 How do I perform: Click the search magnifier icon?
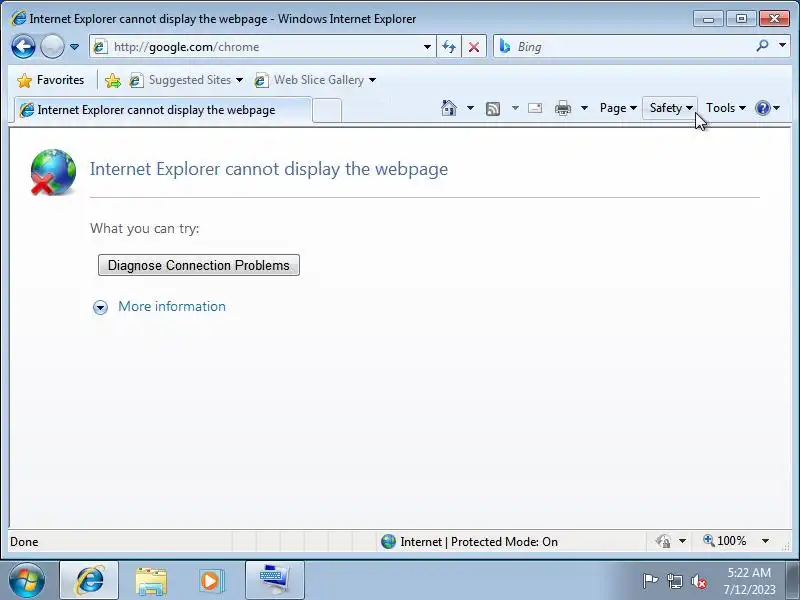tap(762, 46)
